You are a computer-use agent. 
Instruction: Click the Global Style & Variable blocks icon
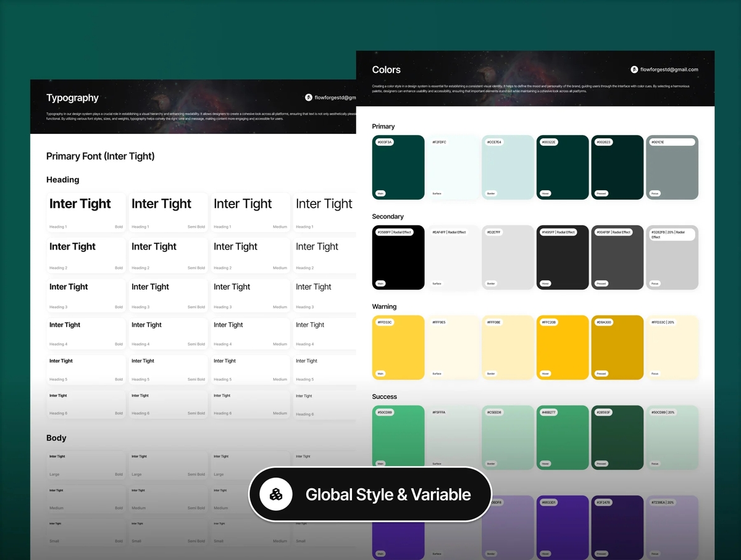276,495
